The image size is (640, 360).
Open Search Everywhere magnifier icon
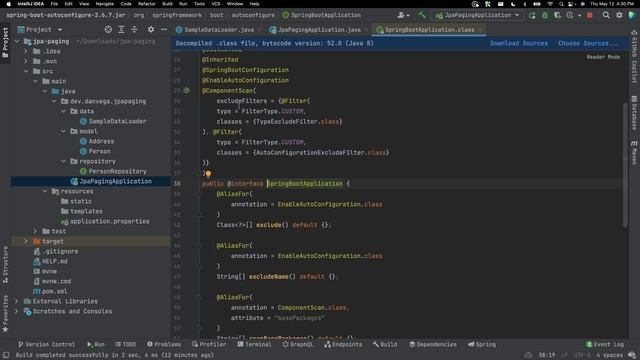[x=606, y=15]
